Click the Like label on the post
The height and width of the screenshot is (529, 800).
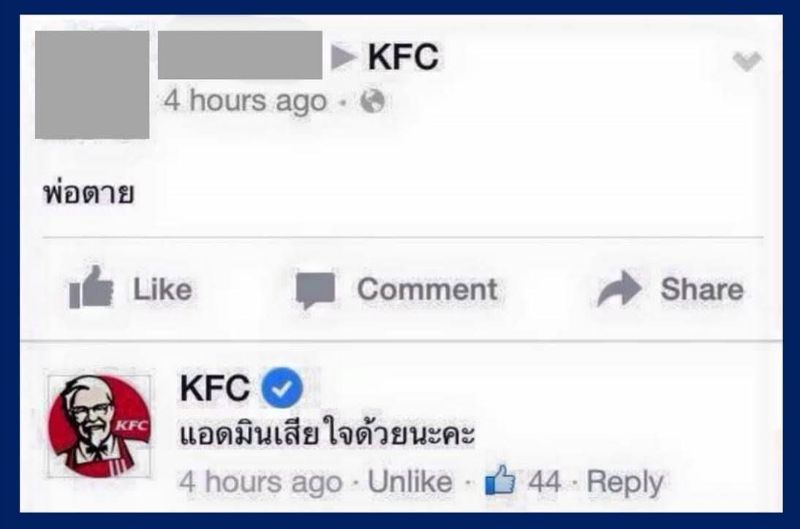pyautogui.click(x=162, y=290)
